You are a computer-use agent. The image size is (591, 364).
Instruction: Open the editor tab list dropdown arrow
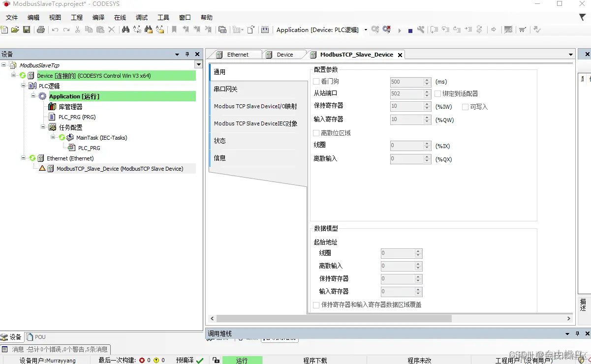point(571,54)
